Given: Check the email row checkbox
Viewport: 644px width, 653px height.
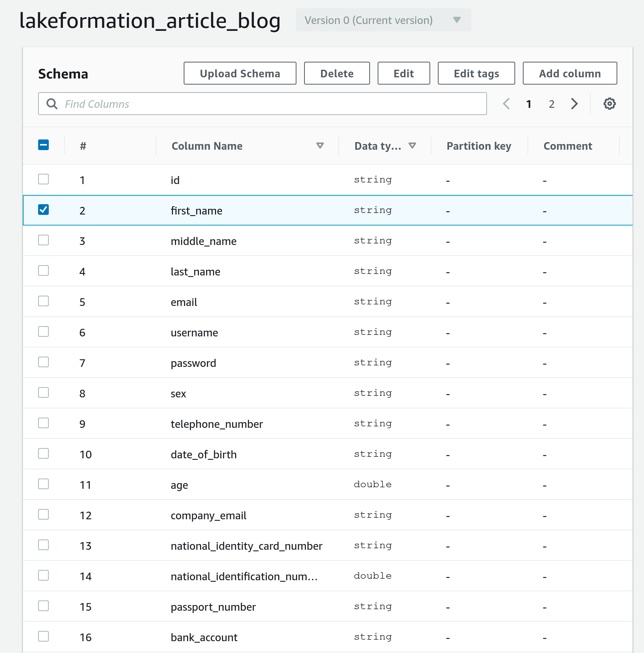Looking at the screenshot, I should coord(43,301).
